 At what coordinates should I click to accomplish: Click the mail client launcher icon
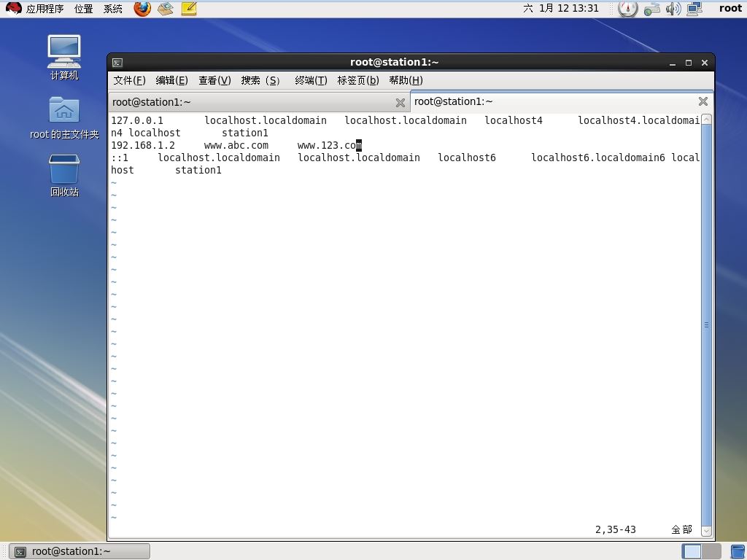tap(166, 8)
